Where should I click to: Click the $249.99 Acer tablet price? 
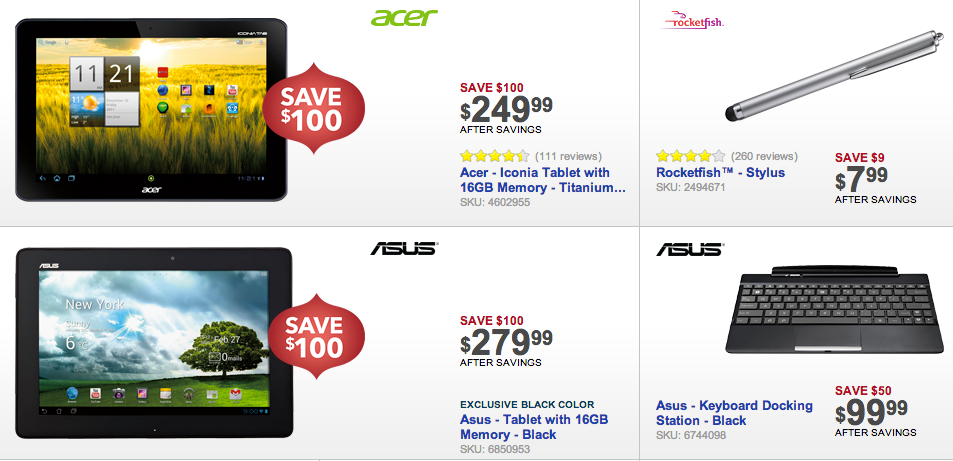point(507,108)
